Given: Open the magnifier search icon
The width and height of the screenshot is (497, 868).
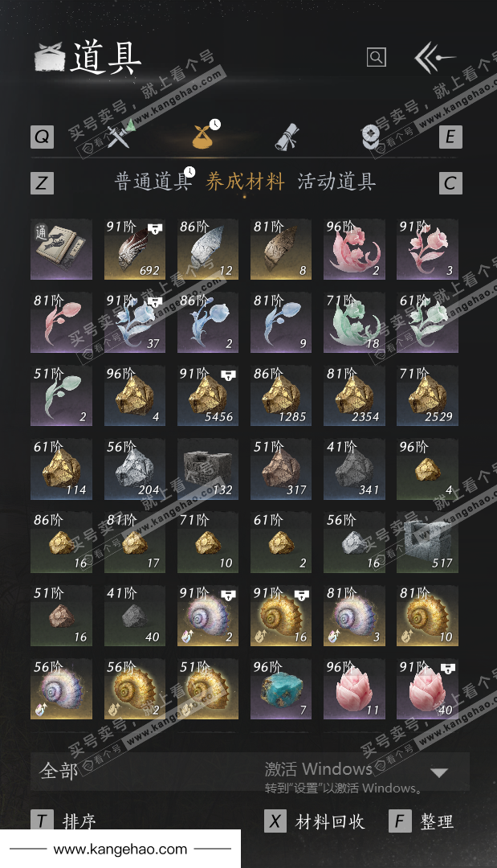Looking at the screenshot, I should (x=376, y=57).
